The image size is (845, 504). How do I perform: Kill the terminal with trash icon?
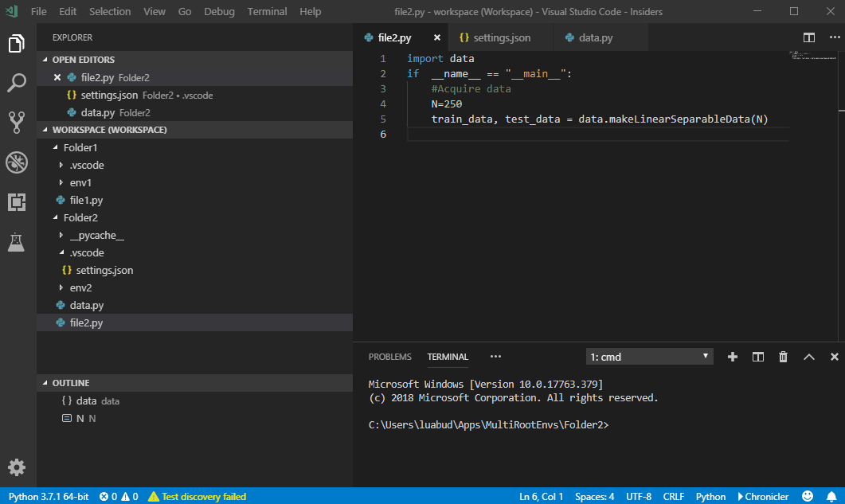pyautogui.click(x=783, y=357)
